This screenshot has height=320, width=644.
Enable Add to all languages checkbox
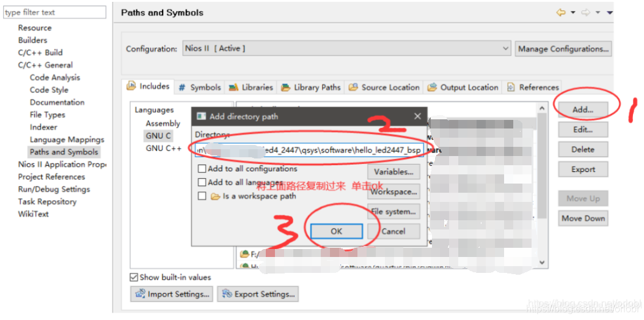(202, 182)
